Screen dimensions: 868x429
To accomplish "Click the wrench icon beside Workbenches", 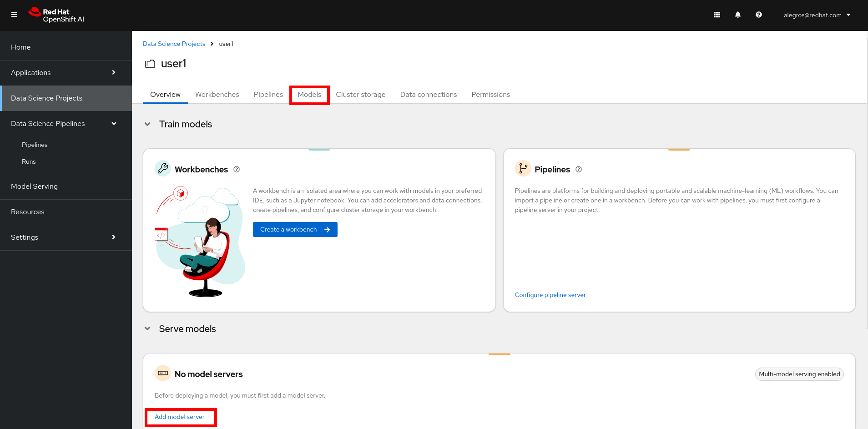I will (162, 169).
